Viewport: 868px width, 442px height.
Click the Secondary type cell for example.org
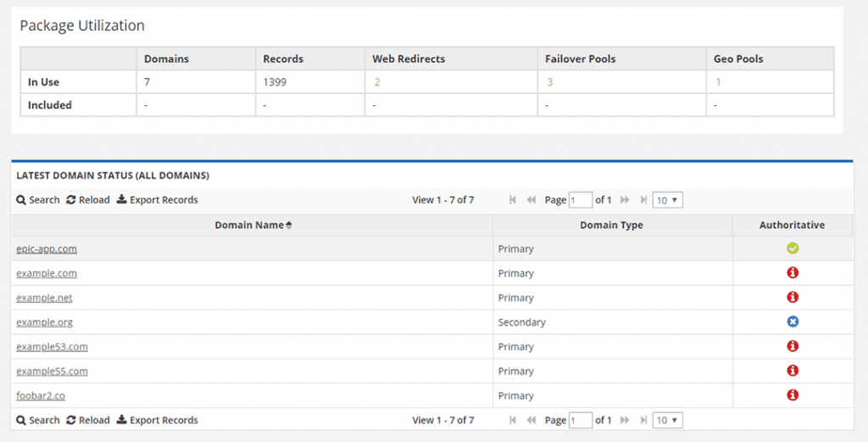[x=613, y=322]
